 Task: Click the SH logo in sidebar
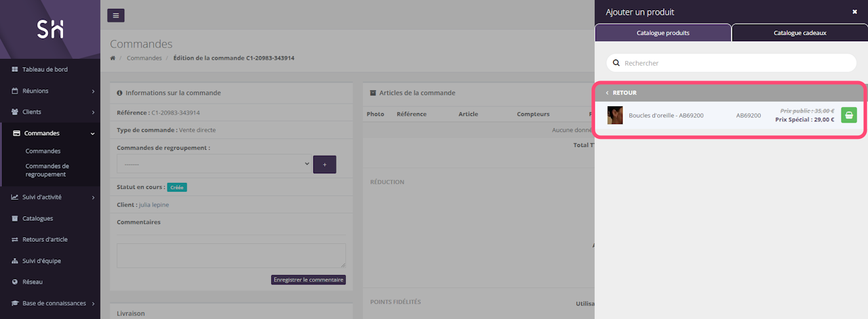(50, 29)
